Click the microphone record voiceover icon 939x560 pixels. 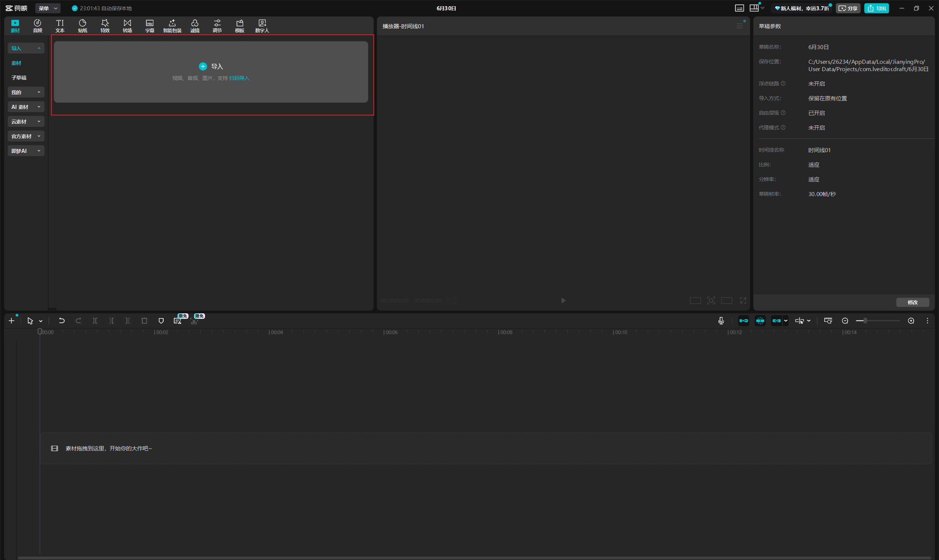coord(721,321)
